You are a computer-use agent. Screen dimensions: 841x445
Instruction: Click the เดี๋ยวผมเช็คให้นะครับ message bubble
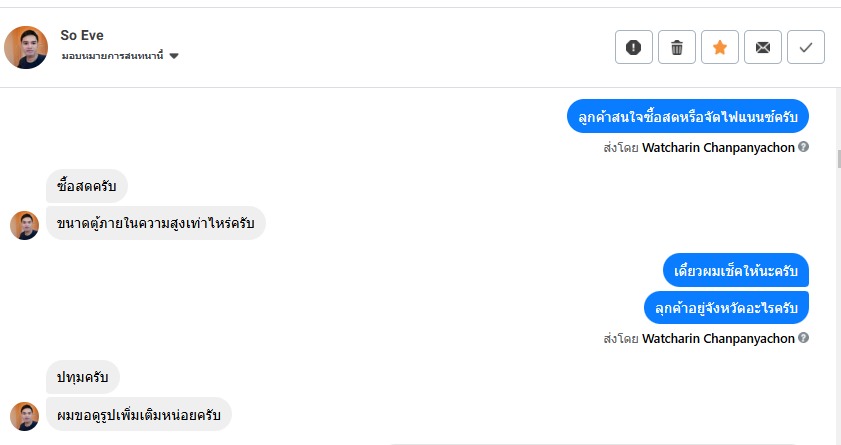pos(735,270)
